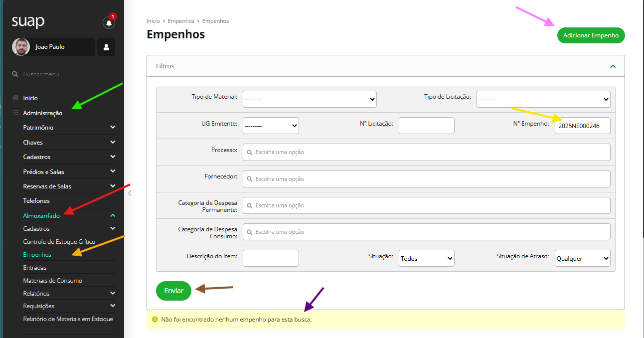This screenshot has height=338, width=644.
Task: Click the Nº Empenho input field
Action: (x=582, y=126)
